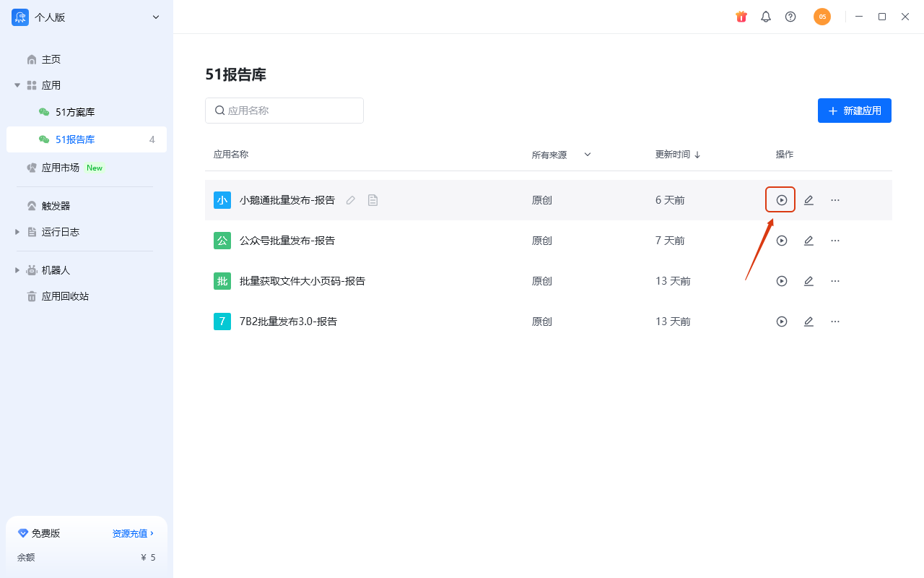The height and width of the screenshot is (578, 924).
Task: Run the 小鹅通批量发布-报告 app
Action: 781,199
